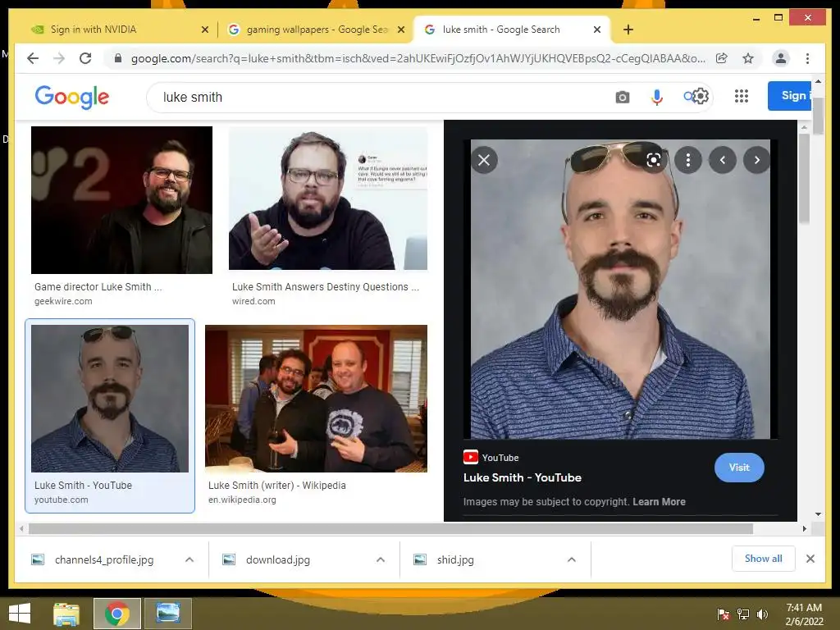Close the Sign in with NVIDIA tab
This screenshot has height=630, width=840.
click(204, 30)
